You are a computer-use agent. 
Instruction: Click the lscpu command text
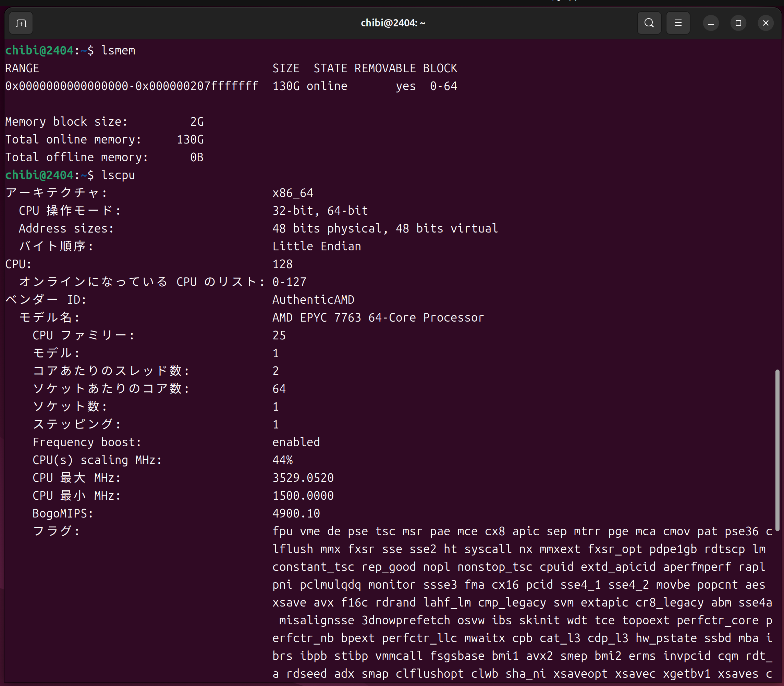(x=118, y=175)
